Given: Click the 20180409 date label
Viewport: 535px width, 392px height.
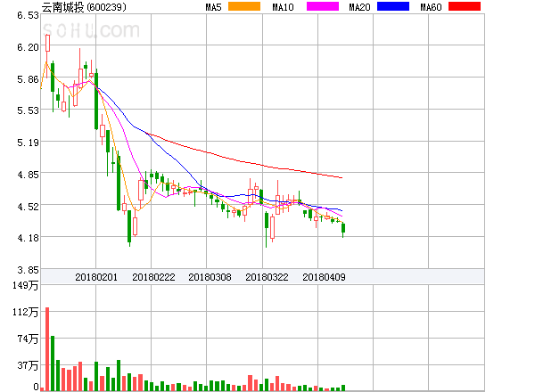Looking at the screenshot, I should 324,277.
